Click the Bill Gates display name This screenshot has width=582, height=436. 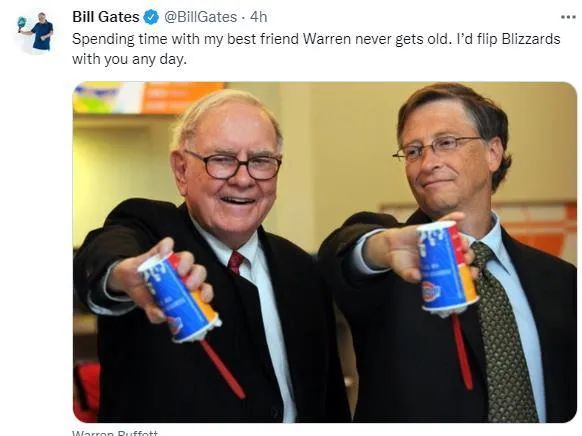click(106, 17)
